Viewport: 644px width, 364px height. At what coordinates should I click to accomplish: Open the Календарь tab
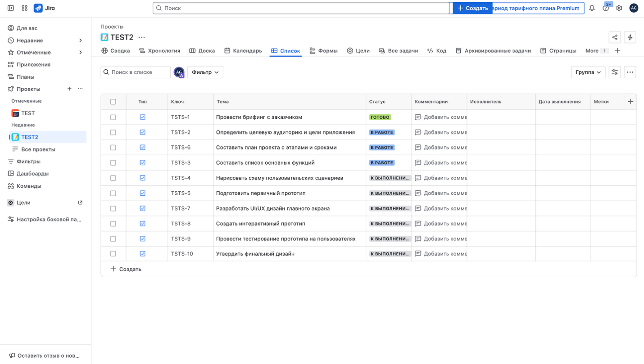243,51
